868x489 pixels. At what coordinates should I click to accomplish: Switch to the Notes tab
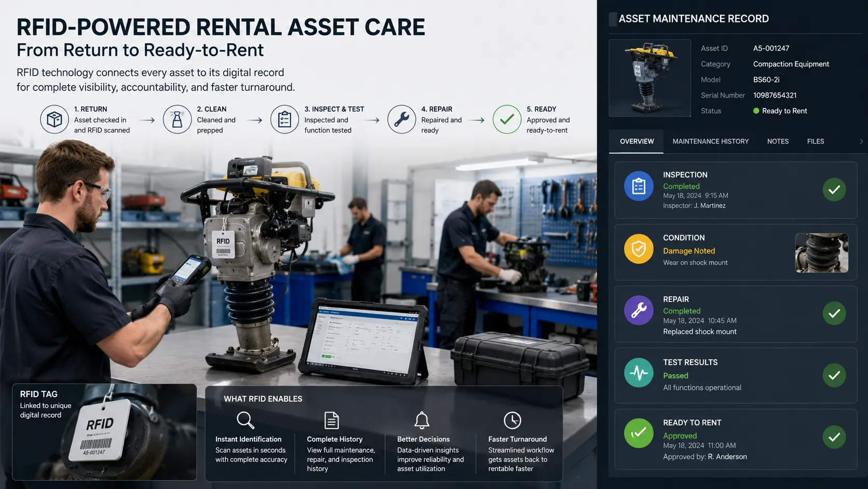coord(778,141)
